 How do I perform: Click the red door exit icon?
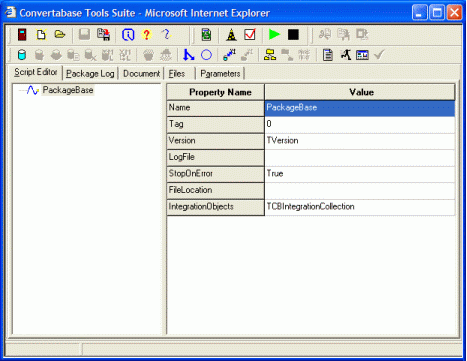(22, 35)
